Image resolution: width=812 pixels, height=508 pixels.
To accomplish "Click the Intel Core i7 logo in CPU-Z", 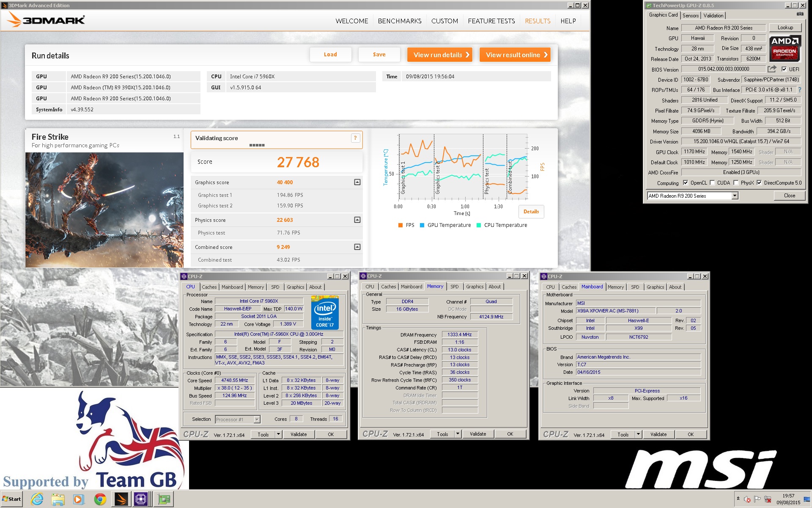I will tap(325, 313).
